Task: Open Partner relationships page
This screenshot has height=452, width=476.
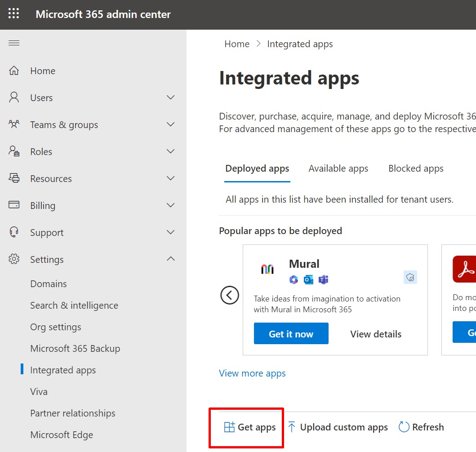Action: (x=72, y=413)
